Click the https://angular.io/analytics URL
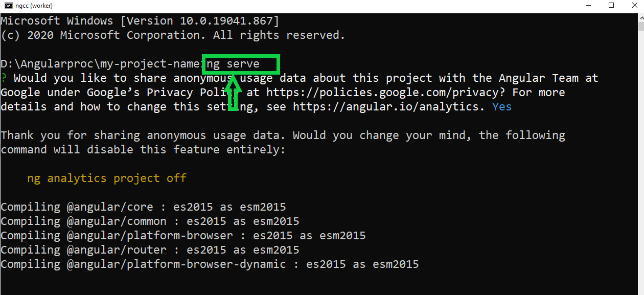The height and width of the screenshot is (295, 644). click(386, 107)
